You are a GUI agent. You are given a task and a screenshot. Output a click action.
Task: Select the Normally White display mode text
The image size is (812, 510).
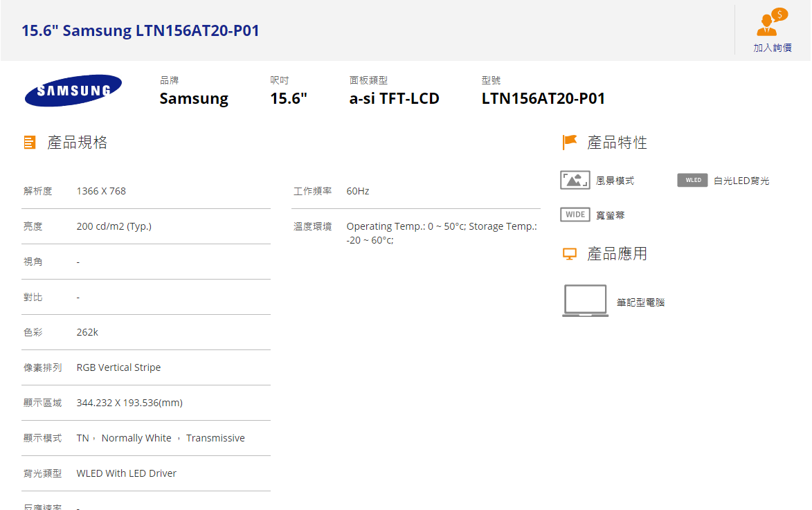pos(136,438)
